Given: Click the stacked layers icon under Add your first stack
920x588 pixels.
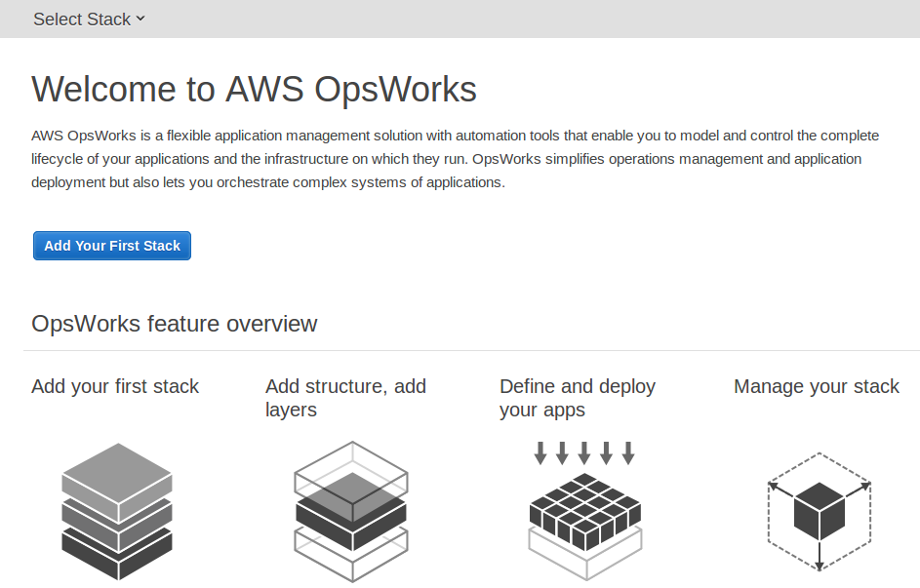Looking at the screenshot, I should 117,511.
